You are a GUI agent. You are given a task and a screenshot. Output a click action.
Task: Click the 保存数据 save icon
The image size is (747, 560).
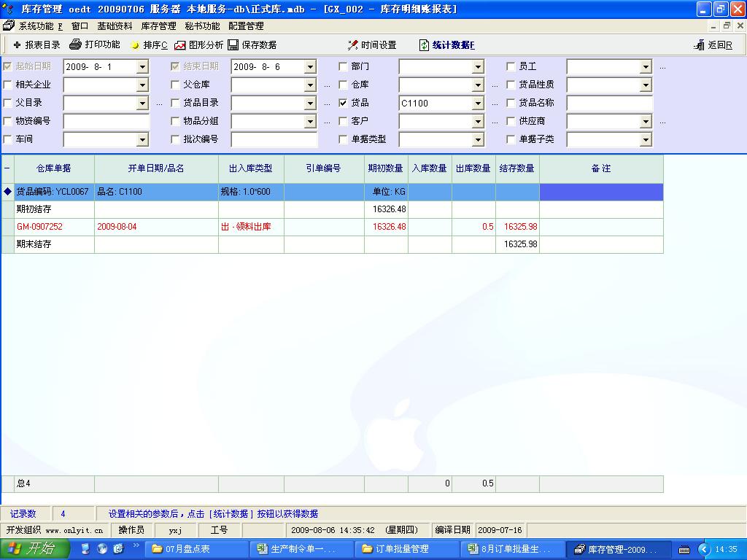(233, 45)
